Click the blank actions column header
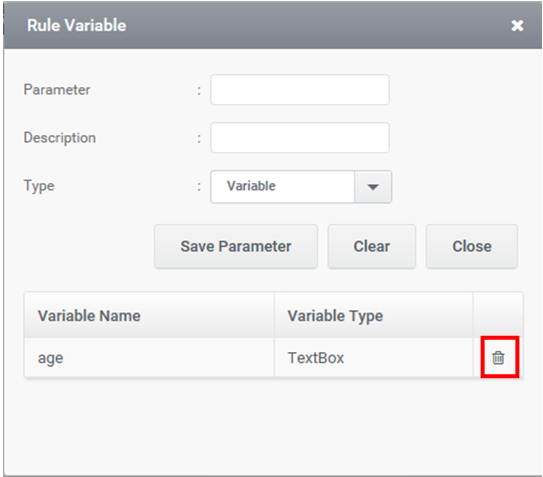The height and width of the screenshot is (477, 543). [x=498, y=315]
